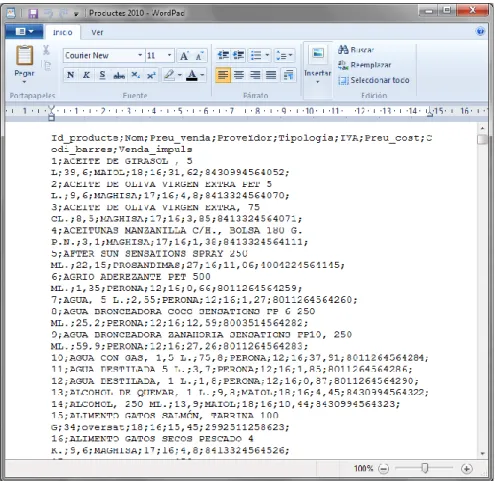Click the Increase indent icon
Viewport: 495px width, 481px height.
tap(238, 55)
